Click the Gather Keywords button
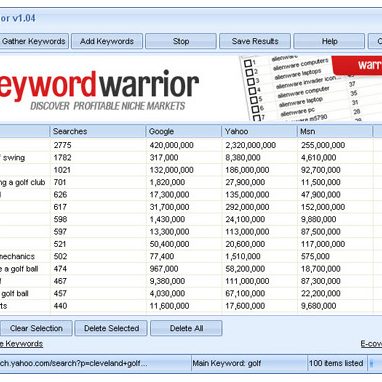This screenshot has width=382, height=382. click(34, 41)
